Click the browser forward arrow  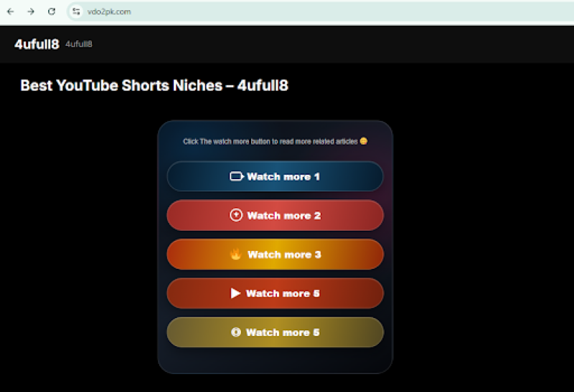coord(31,11)
